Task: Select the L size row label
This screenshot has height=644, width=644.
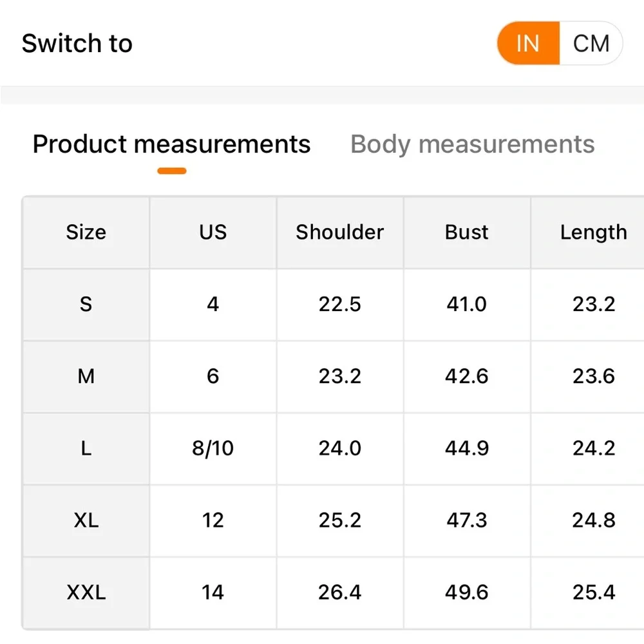Action: [x=86, y=448]
